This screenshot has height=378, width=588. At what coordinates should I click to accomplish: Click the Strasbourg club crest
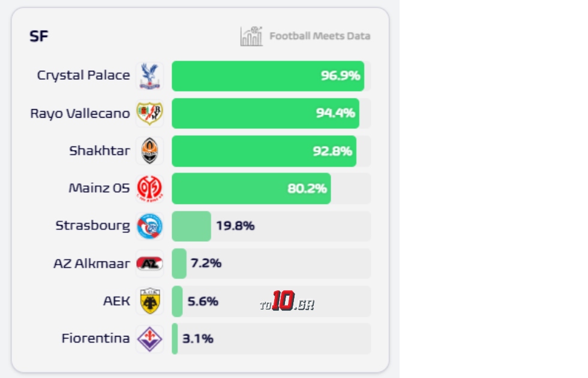pyautogui.click(x=149, y=226)
